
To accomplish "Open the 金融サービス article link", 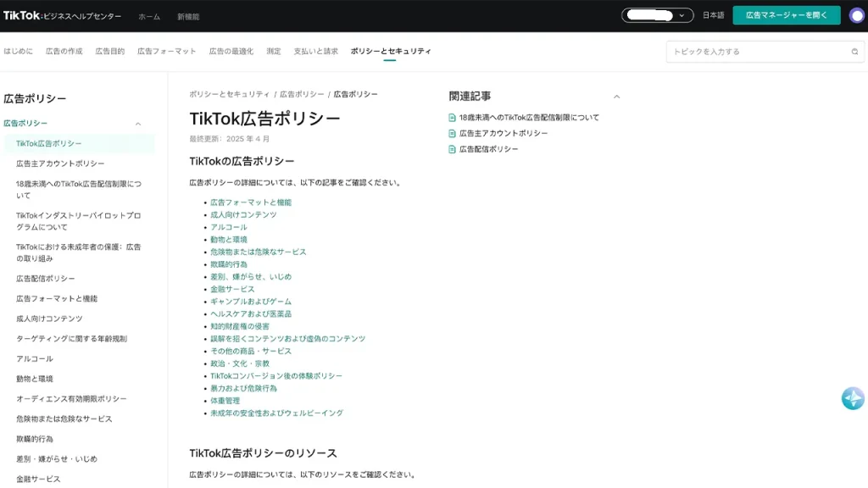I will click(x=232, y=290).
